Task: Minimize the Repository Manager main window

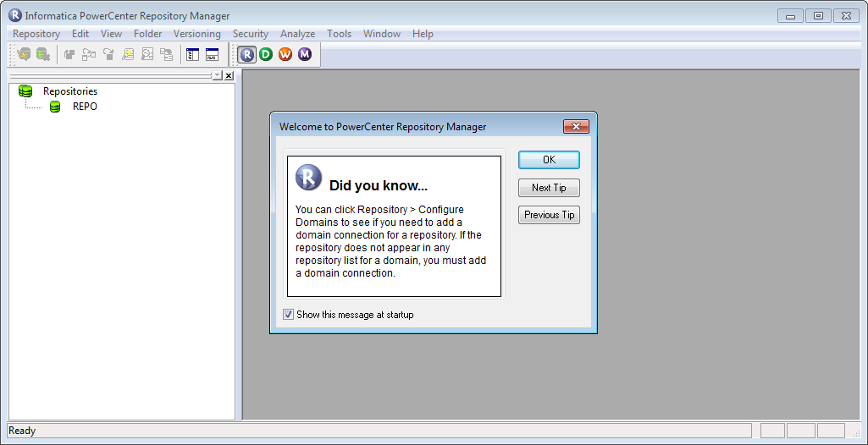Action: click(x=790, y=16)
